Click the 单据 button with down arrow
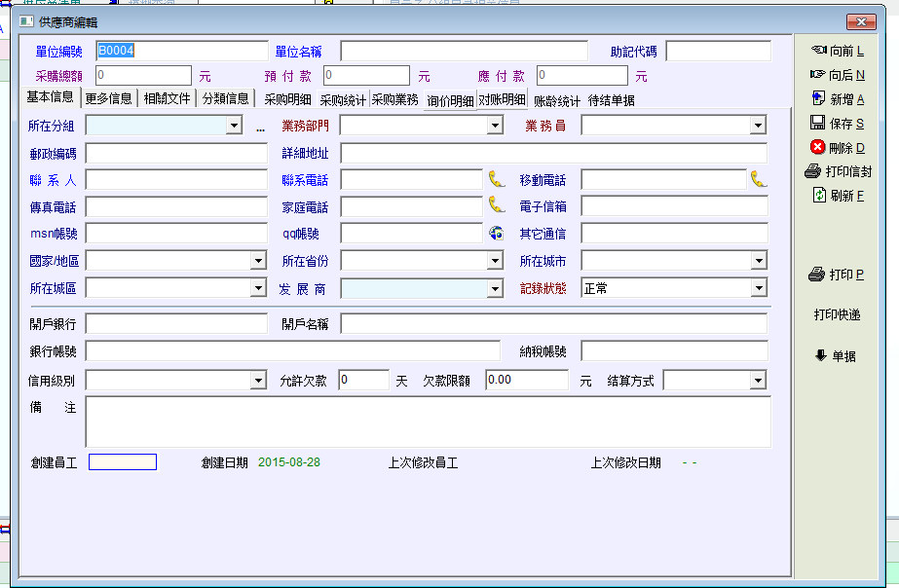 pyautogui.click(x=837, y=356)
